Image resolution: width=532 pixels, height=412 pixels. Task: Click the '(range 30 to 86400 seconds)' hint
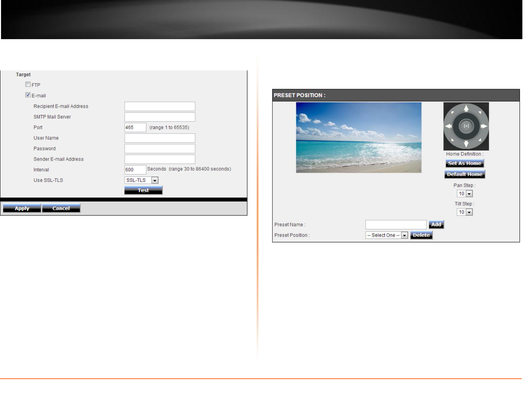click(x=200, y=169)
